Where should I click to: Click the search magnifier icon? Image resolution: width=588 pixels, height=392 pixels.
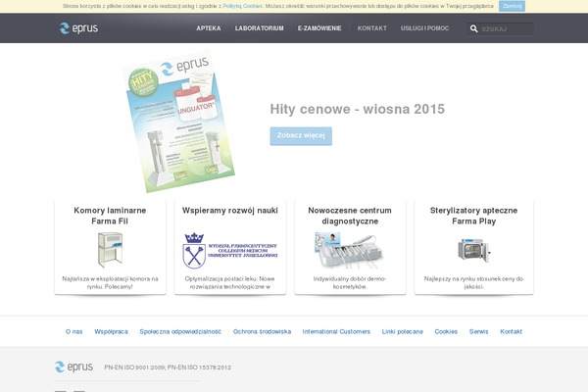click(473, 28)
